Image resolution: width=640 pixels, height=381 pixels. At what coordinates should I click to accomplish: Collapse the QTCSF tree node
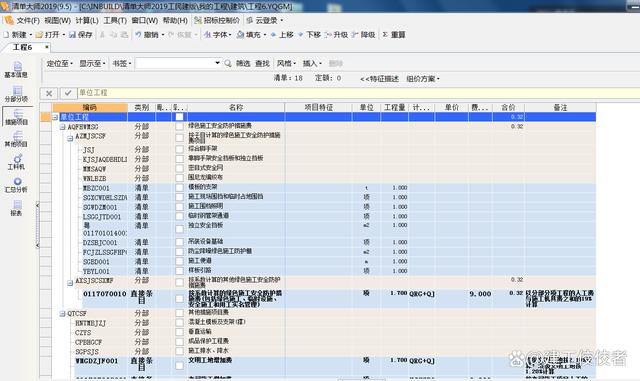pyautogui.click(x=62, y=314)
